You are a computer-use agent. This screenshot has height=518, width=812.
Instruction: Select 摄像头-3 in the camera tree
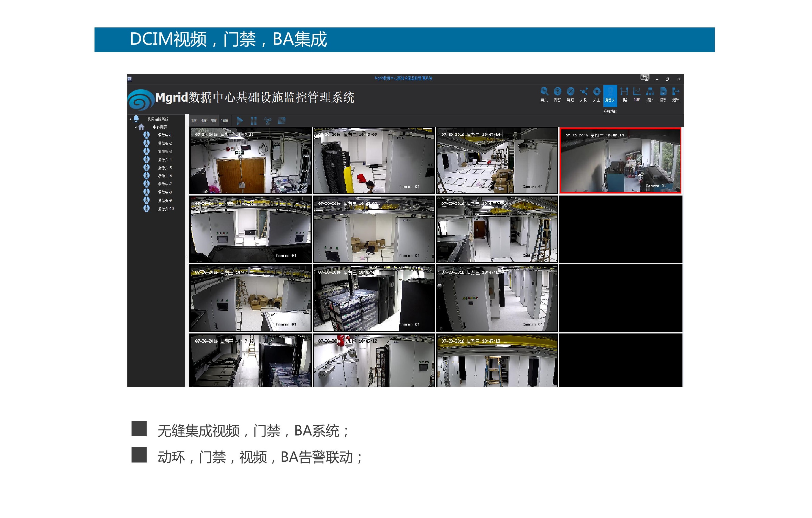pos(165,152)
